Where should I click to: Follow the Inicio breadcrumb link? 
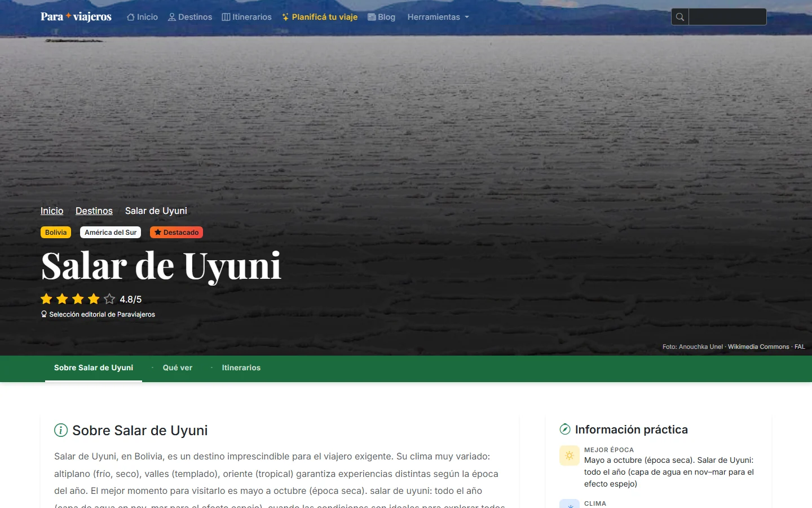(x=52, y=211)
